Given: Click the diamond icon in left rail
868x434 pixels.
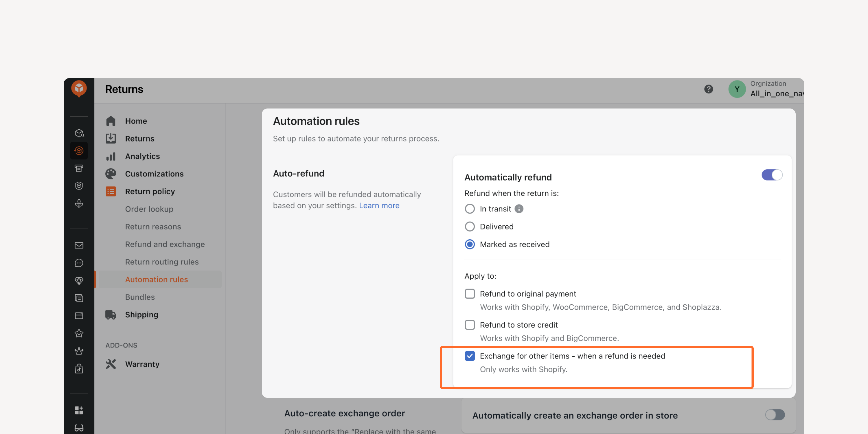Looking at the screenshot, I should click(x=79, y=280).
